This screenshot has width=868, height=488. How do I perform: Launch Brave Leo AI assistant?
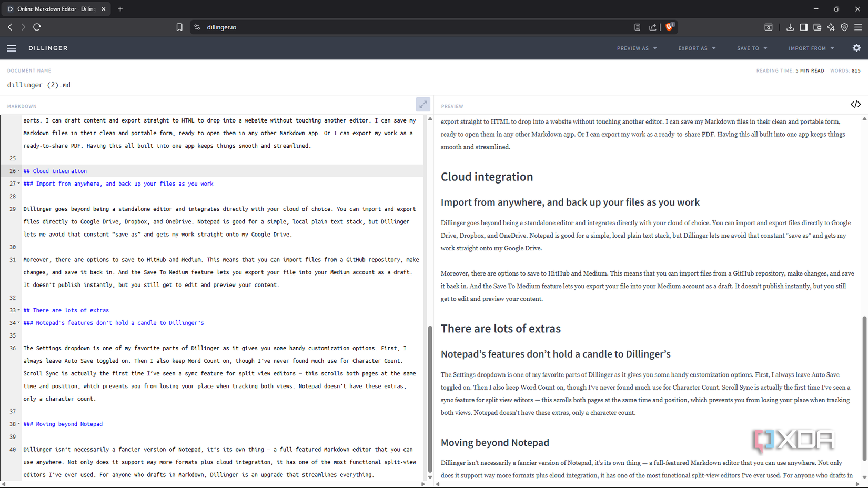coord(831,27)
